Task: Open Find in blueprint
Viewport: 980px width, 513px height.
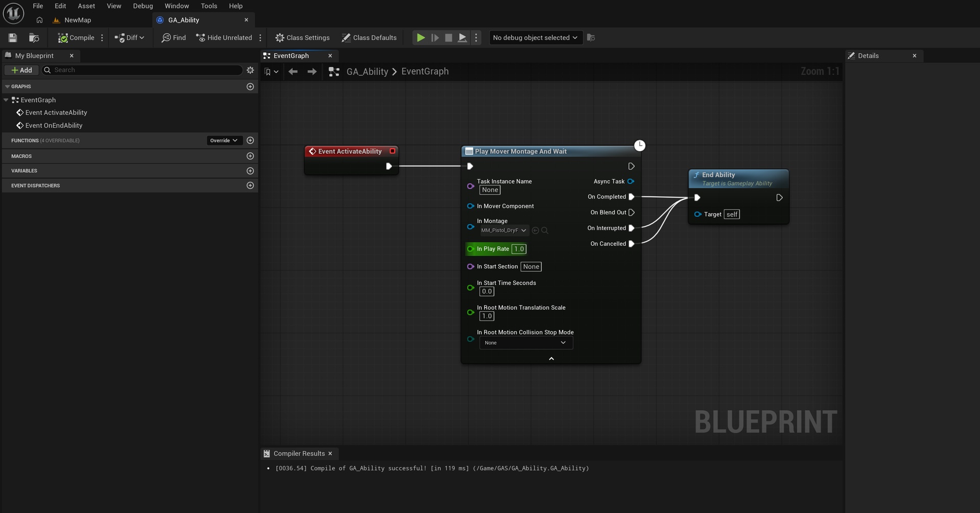Action: point(174,38)
